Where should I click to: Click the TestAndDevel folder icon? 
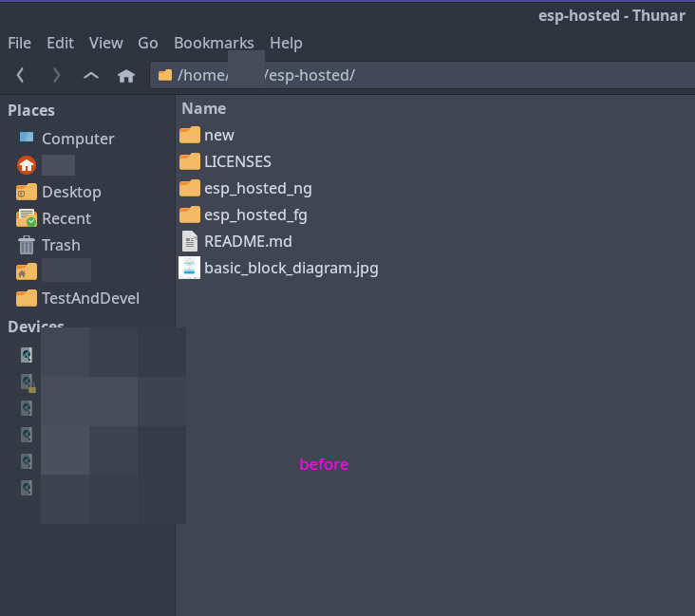click(x=27, y=298)
